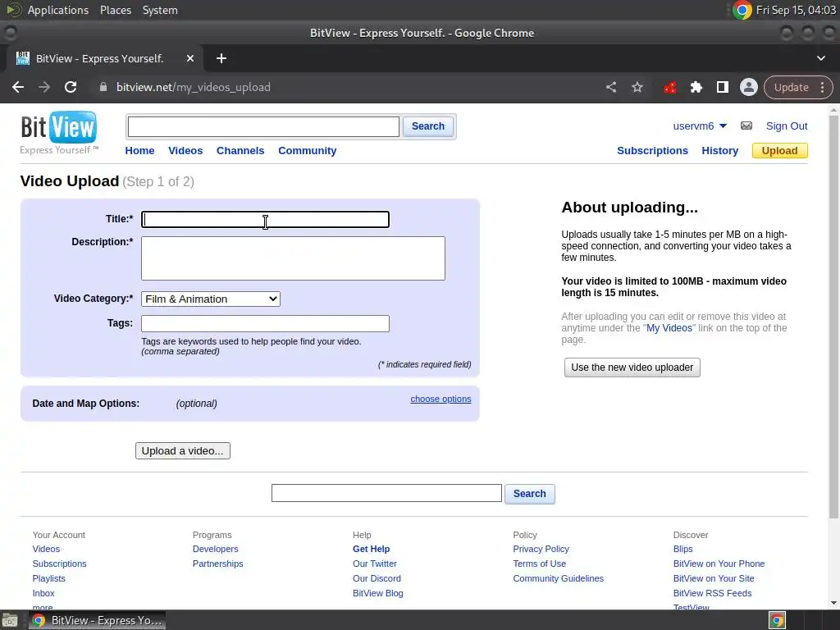Click BitView taskbar window button
The height and width of the screenshot is (630, 840).
coord(97,620)
